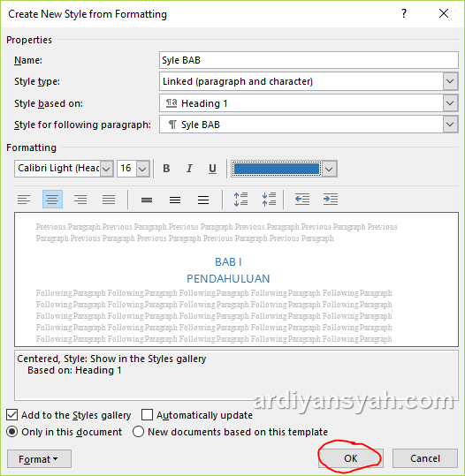Uncheck Add to the Styles gallery
This screenshot has width=465, height=476.
pyautogui.click(x=11, y=415)
